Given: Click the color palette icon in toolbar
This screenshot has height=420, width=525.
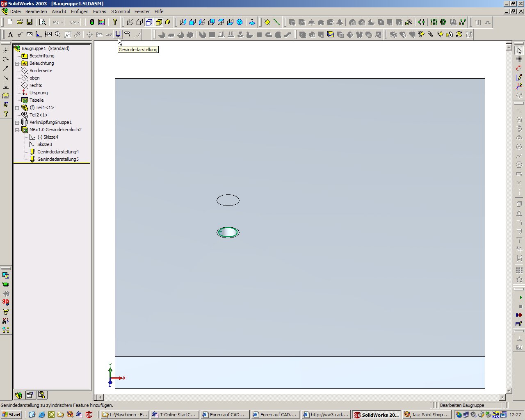Looking at the screenshot, I should pos(101,22).
